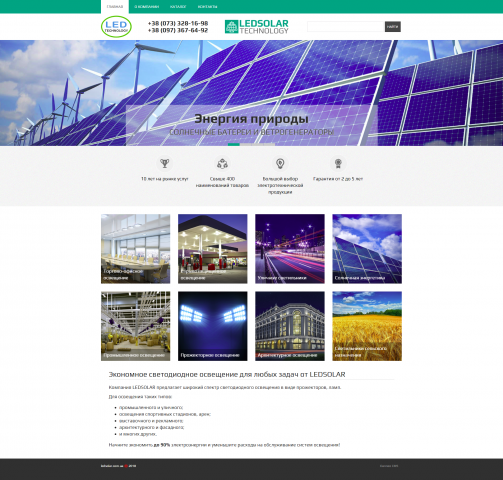Click the boxes icon above 400 наименований
Screen dimensions: 503x480
point(222,163)
